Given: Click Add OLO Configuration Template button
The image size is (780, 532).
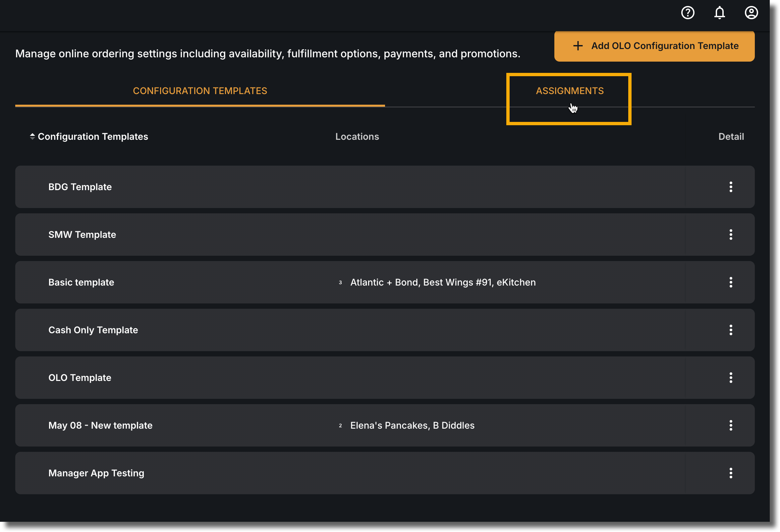Looking at the screenshot, I should click(x=654, y=46).
